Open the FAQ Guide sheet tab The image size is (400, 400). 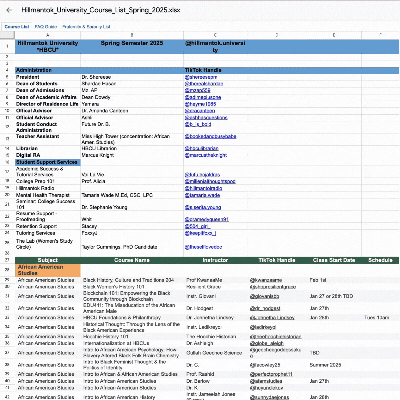pyautogui.click(x=46, y=27)
